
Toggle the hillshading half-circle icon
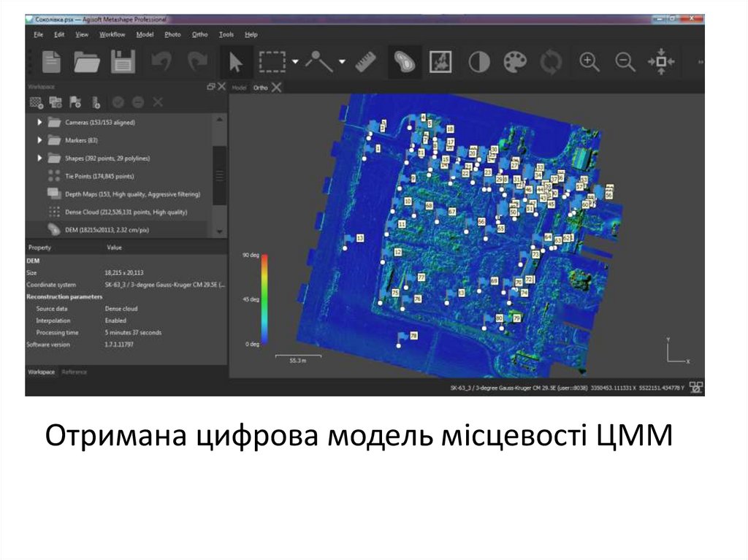click(479, 62)
